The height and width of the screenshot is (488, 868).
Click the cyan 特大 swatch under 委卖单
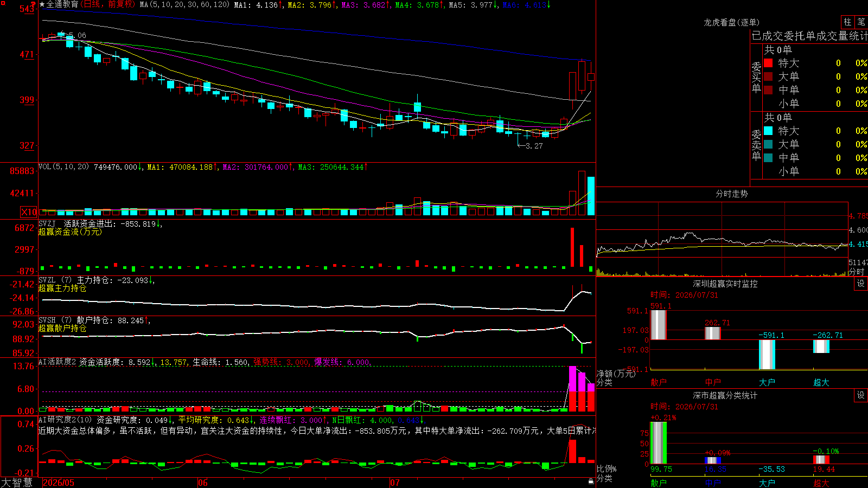[768, 131]
